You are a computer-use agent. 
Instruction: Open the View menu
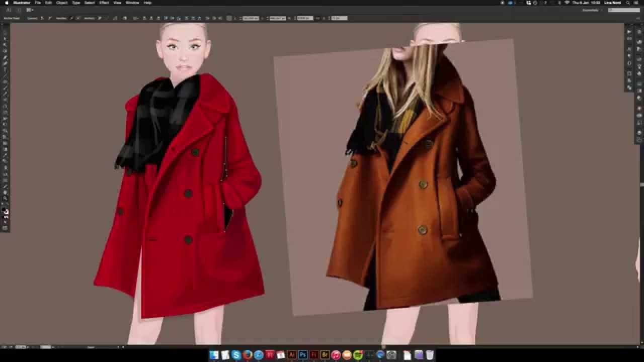(x=117, y=3)
